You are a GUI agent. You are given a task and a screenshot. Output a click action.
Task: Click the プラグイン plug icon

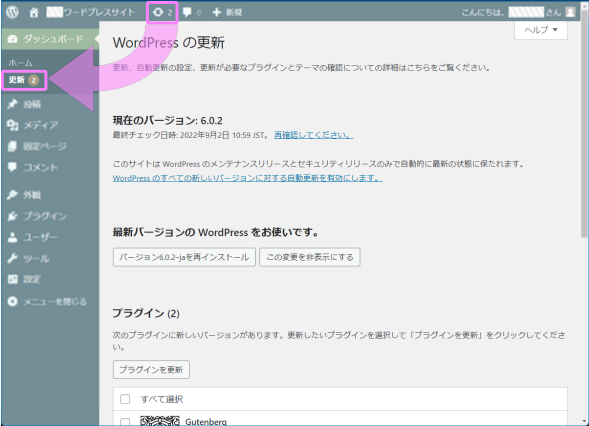(13, 216)
